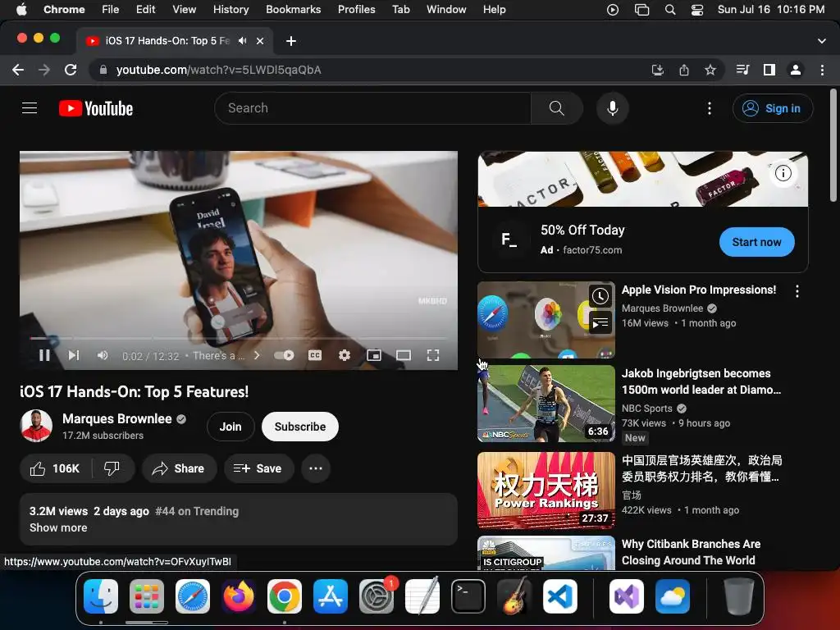The height and width of the screenshot is (630, 840).
Task: Like the video with thumbs up
Action: (x=56, y=468)
